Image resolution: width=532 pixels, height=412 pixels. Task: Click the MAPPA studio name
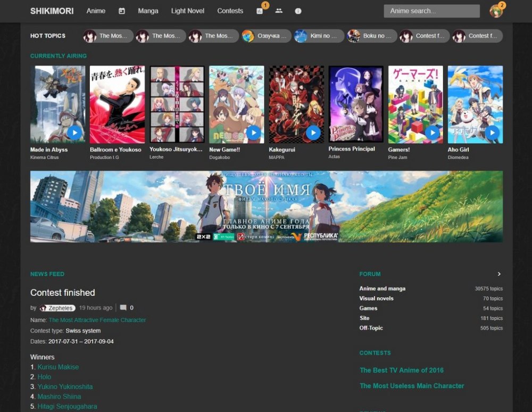tap(277, 158)
